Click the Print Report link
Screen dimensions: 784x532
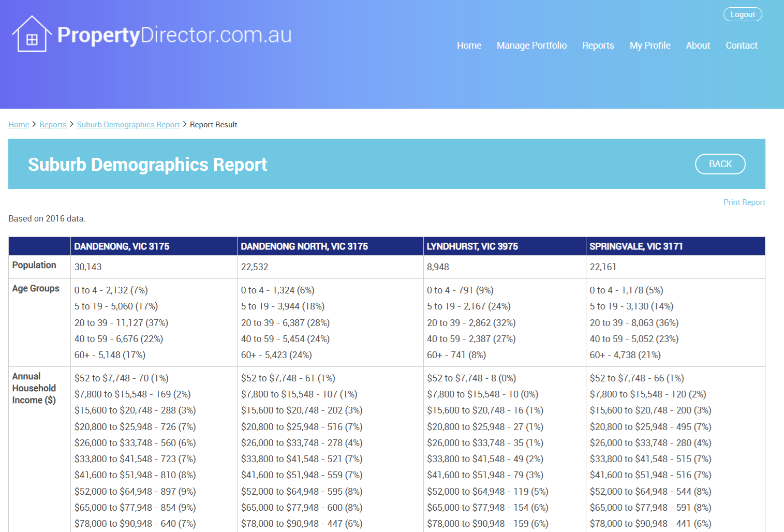tap(744, 202)
